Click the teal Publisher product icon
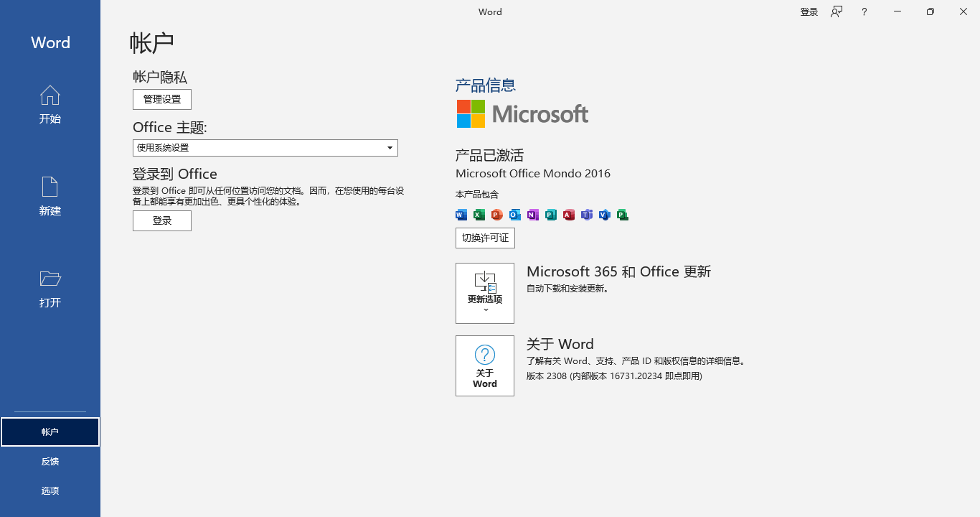The width and height of the screenshot is (980, 517). point(551,215)
